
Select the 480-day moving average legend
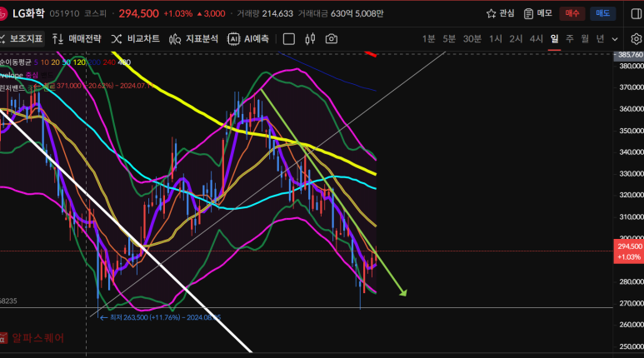pos(124,62)
